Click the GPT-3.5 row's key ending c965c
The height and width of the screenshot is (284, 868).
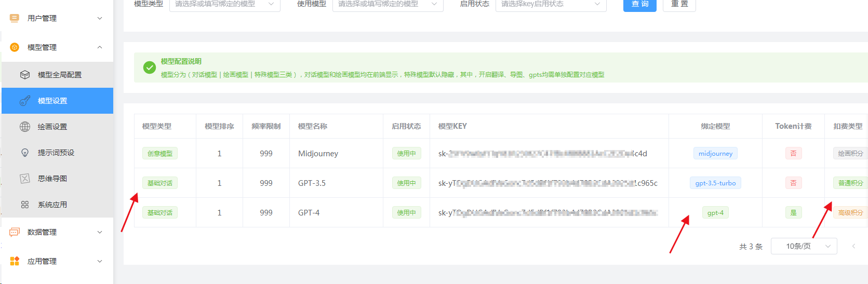point(548,183)
